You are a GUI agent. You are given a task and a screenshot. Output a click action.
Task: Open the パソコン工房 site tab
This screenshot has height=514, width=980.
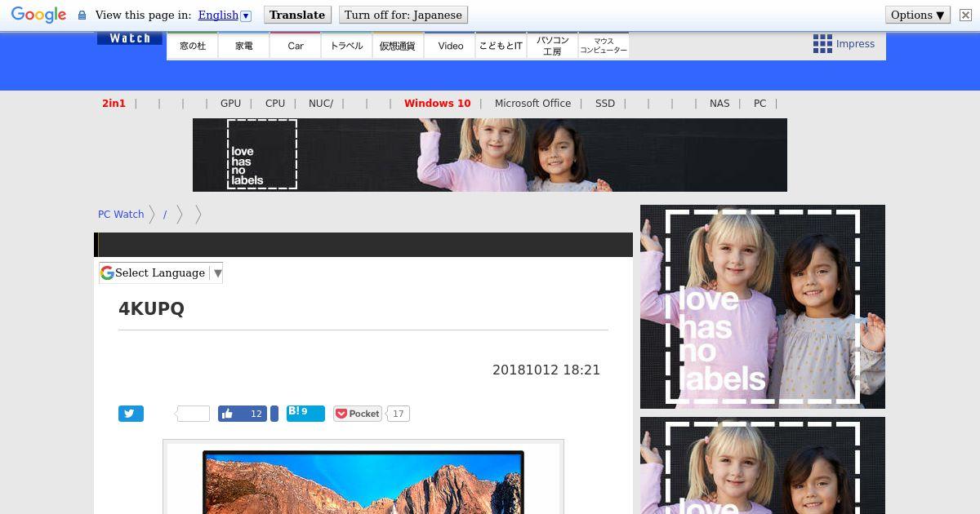[552, 46]
